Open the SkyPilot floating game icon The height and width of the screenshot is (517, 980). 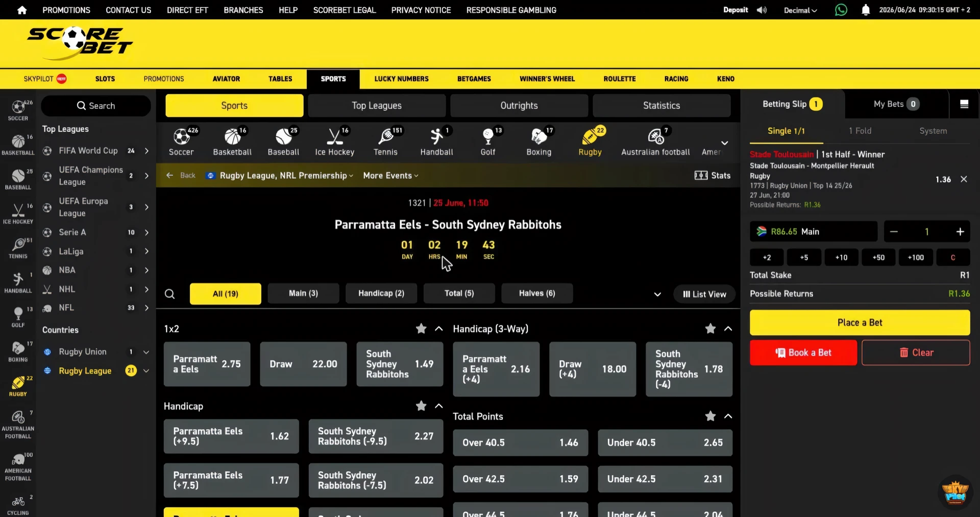tap(955, 492)
